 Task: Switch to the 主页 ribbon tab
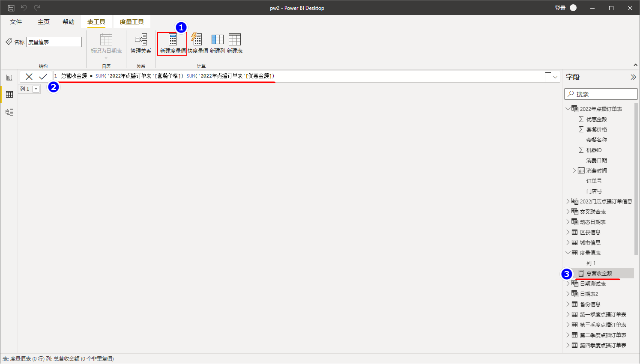tap(44, 22)
